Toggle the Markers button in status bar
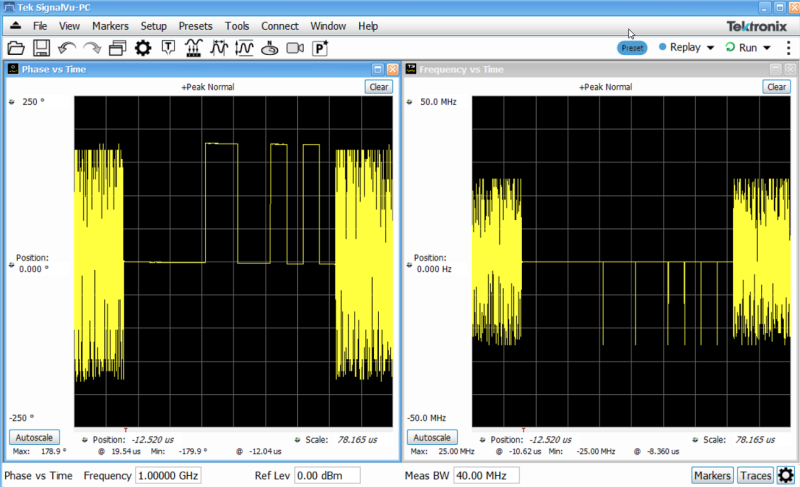 (x=711, y=476)
